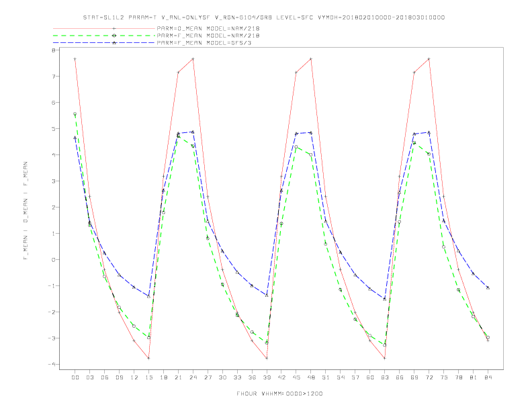Screen dimensions: 532x411
Task: Click the blue triangle data point at hour 15
Action: pos(148,296)
